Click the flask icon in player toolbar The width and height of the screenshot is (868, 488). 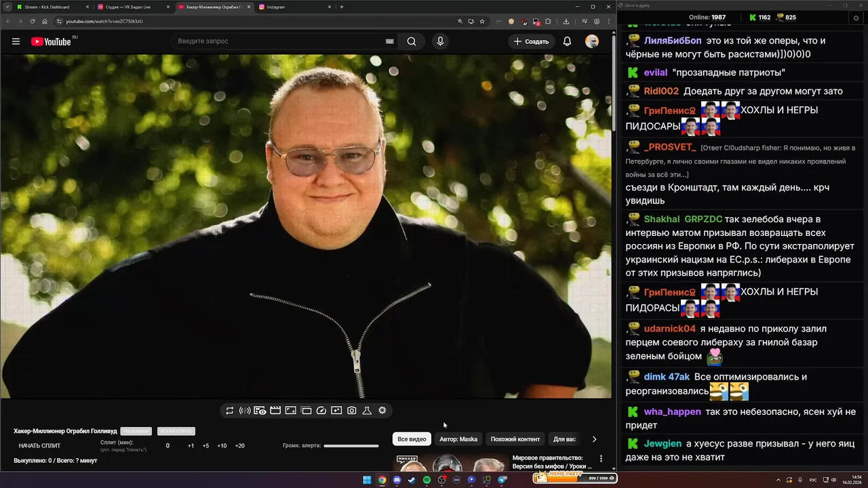pyautogui.click(x=367, y=411)
